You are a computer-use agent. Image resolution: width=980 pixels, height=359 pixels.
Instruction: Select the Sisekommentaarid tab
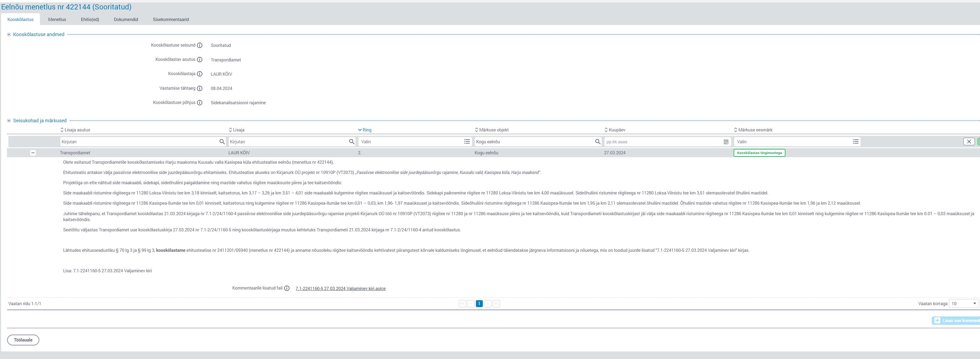click(171, 19)
